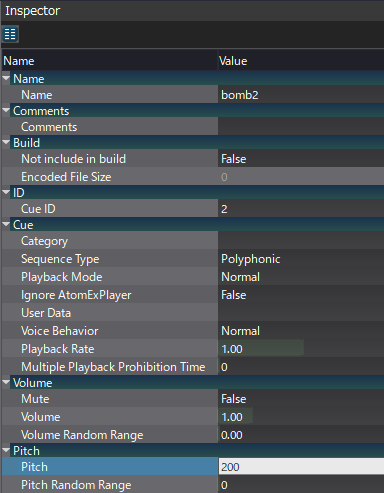Select the Pitch Random Range row label
This screenshot has width=384, height=493.
coord(76,485)
